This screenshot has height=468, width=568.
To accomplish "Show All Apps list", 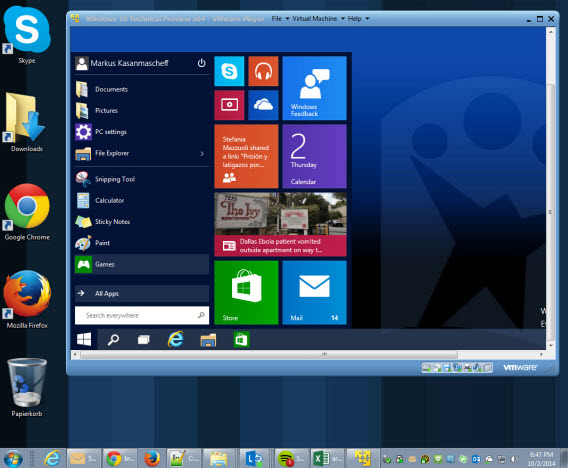I will point(142,293).
